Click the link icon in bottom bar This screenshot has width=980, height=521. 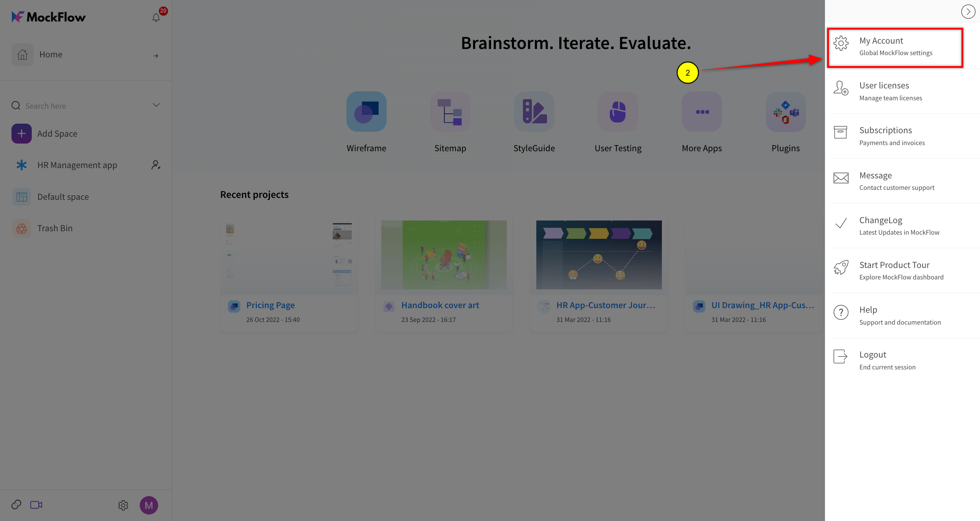(16, 505)
